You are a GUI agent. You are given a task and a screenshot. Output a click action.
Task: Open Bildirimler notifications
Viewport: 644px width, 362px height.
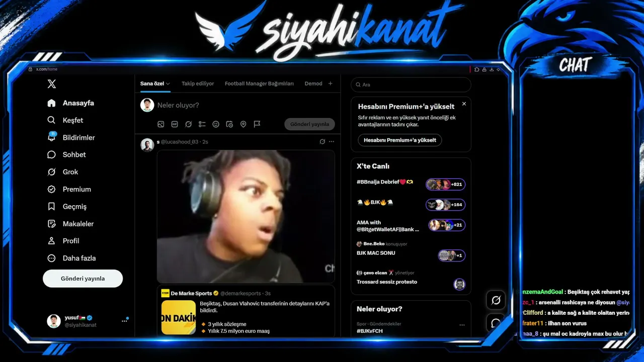(71, 137)
